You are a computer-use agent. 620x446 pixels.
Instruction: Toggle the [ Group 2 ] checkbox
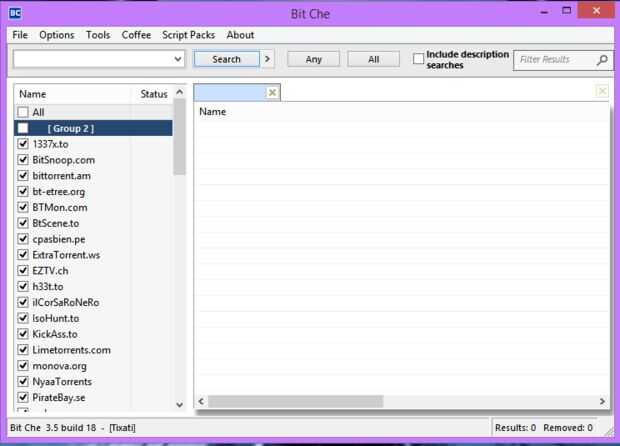[x=23, y=128]
